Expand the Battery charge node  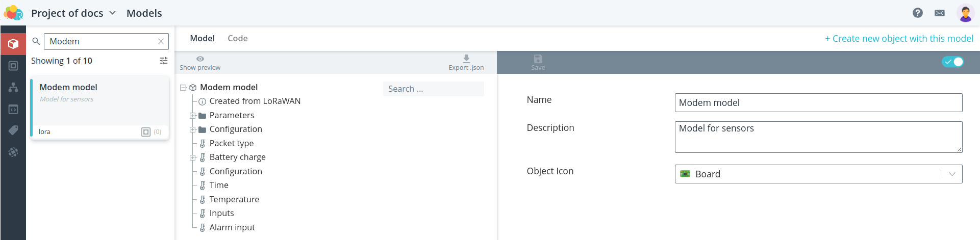click(x=193, y=157)
